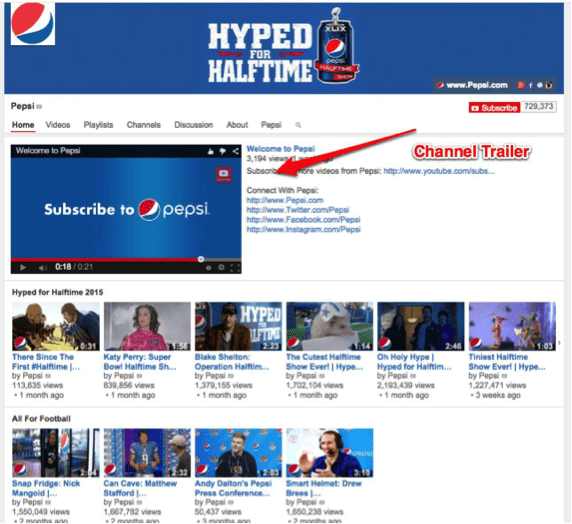The width and height of the screenshot is (572, 524).
Task: Open the Facebook.com/Pepsi link
Action: 303,220
